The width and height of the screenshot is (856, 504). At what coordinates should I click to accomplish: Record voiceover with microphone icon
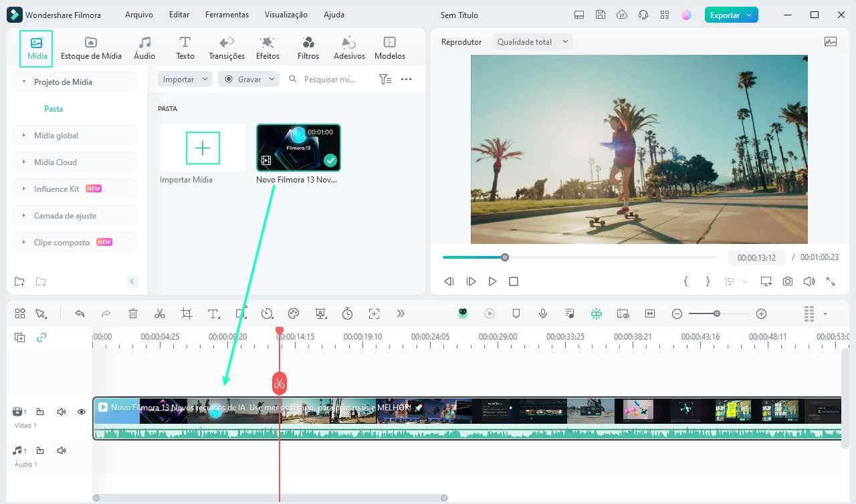[543, 313]
